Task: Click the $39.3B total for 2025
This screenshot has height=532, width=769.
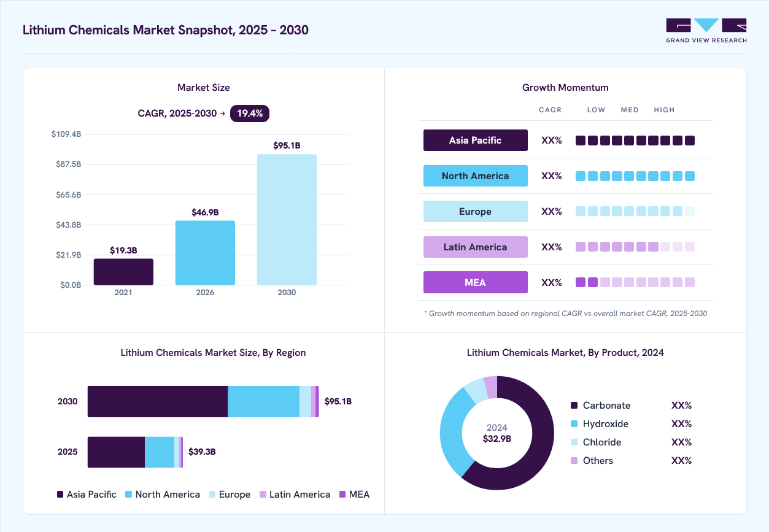Action: click(x=202, y=452)
